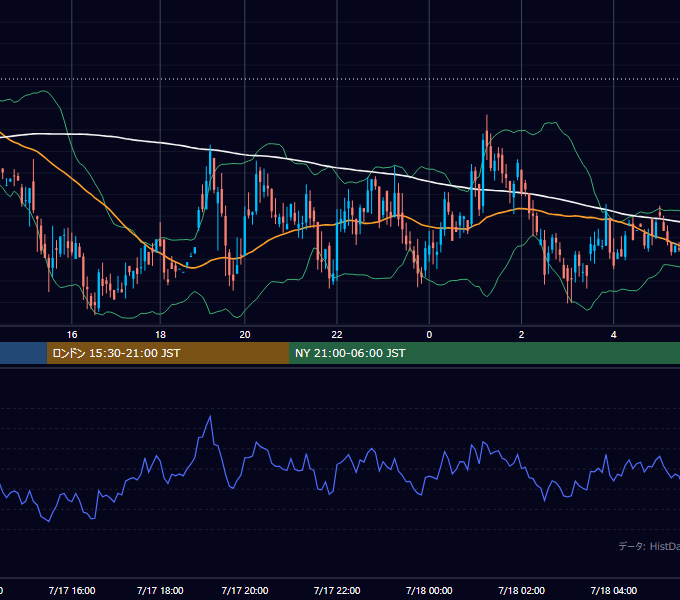Click the '7/18 04:00' date label
This screenshot has width=680, height=600.
coord(614,590)
